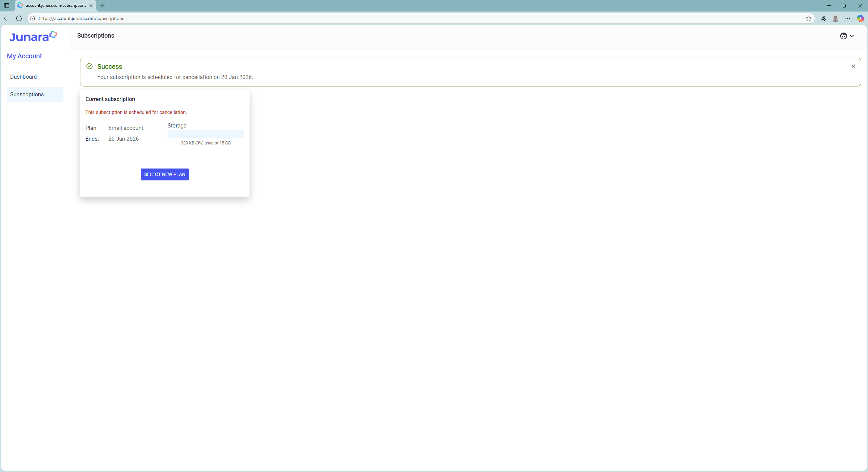Click the My Account heading
The width and height of the screenshot is (868, 472).
[24, 56]
